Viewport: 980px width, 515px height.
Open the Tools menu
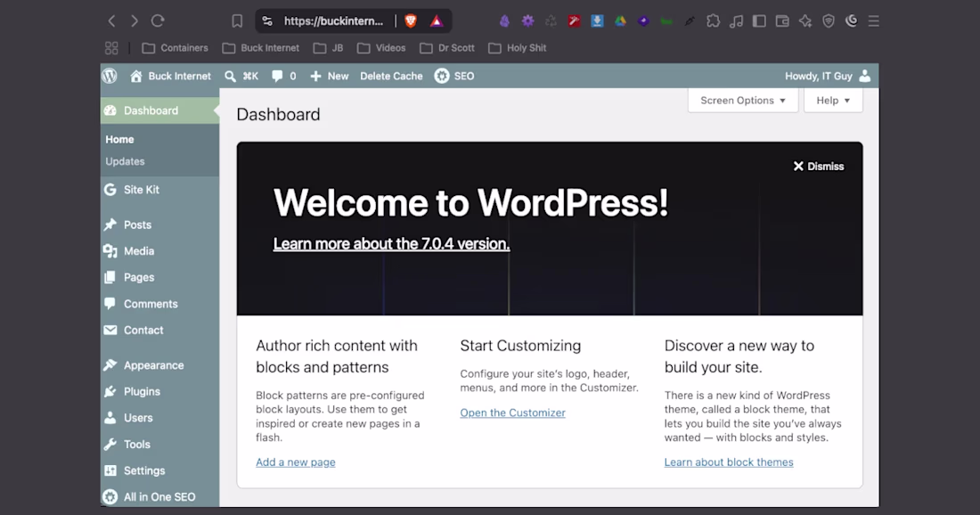(160, 445)
